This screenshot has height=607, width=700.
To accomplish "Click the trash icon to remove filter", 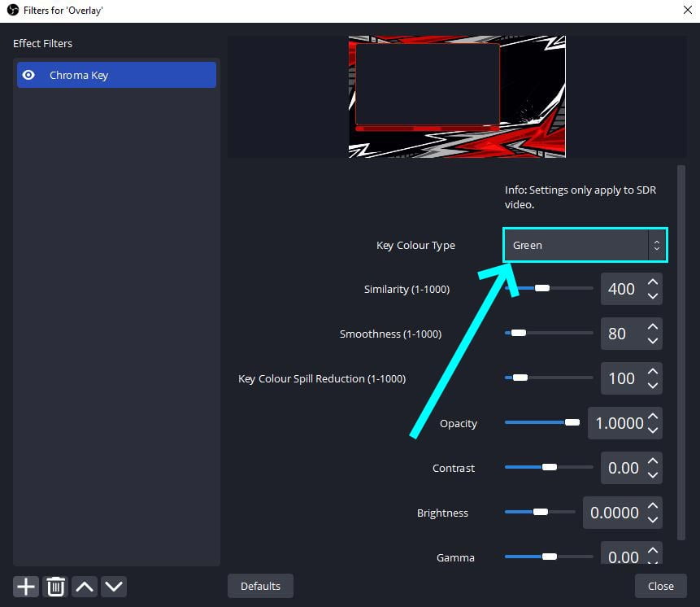I will click(55, 586).
